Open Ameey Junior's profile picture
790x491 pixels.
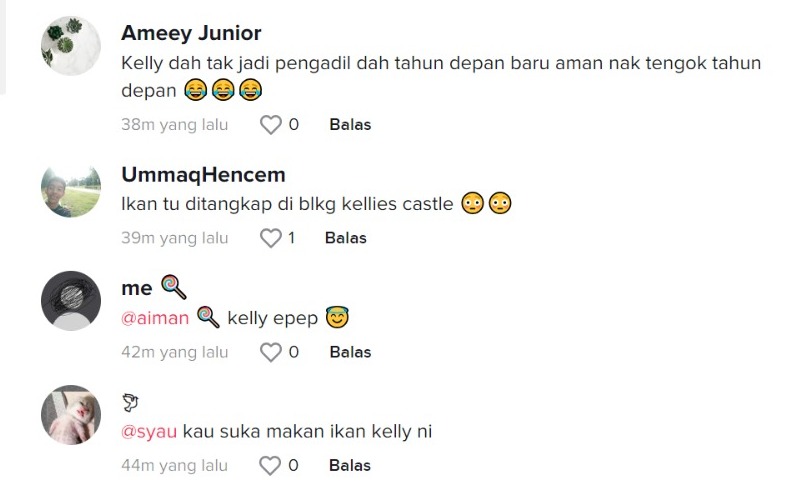pos(71,46)
